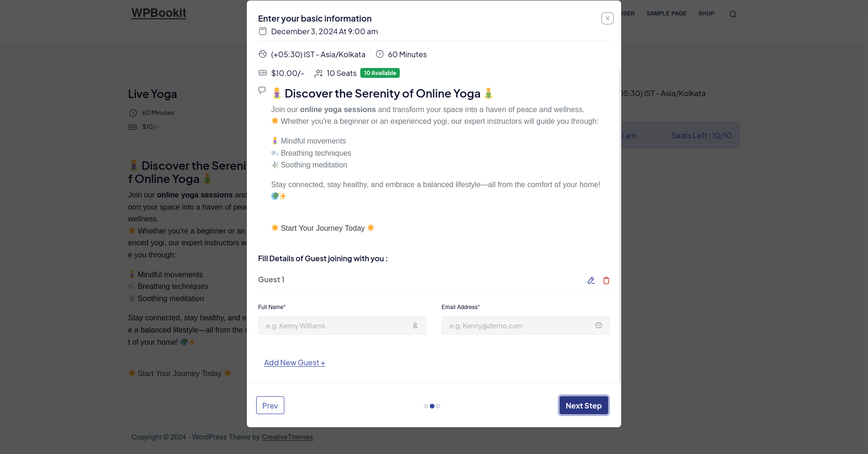Delete Guest 1 using the trash icon

[x=606, y=280]
